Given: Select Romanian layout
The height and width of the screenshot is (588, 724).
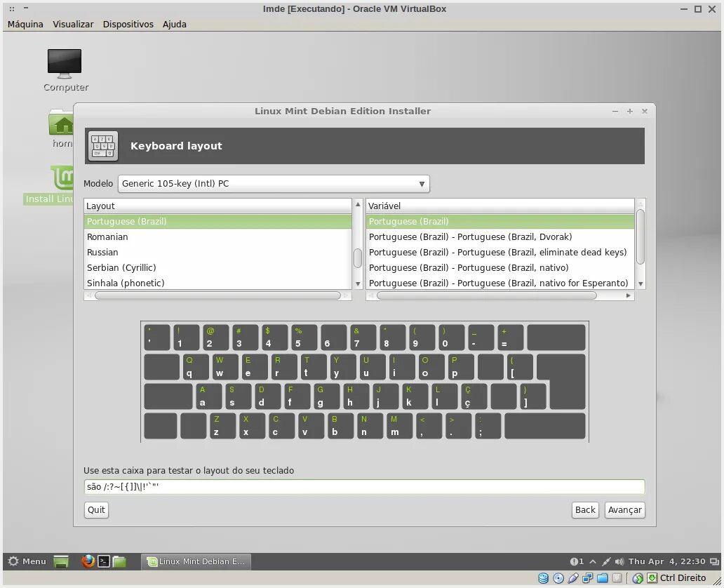Looking at the screenshot, I should 217,237.
